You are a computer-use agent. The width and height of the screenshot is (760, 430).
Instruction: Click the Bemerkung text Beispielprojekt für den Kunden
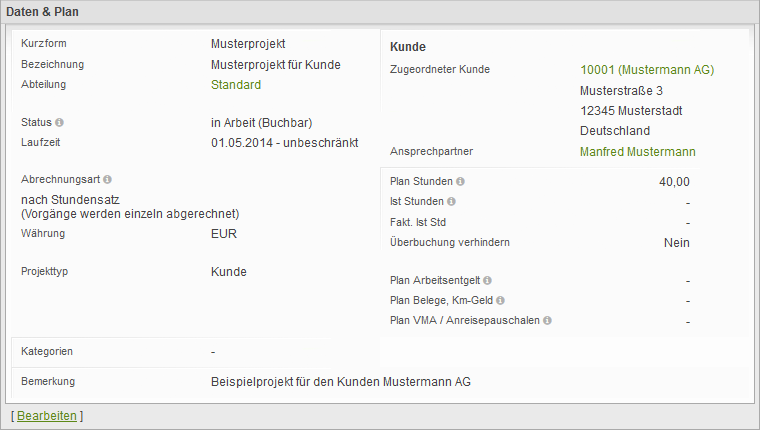[295, 382]
